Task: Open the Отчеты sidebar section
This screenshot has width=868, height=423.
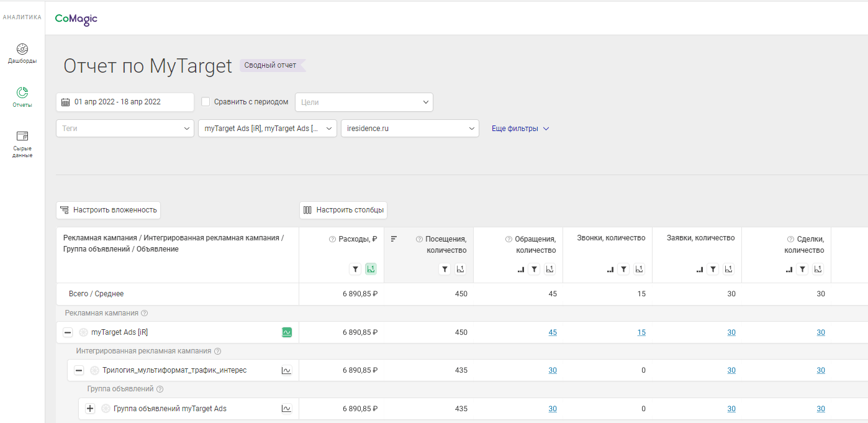Action: pos(22,98)
